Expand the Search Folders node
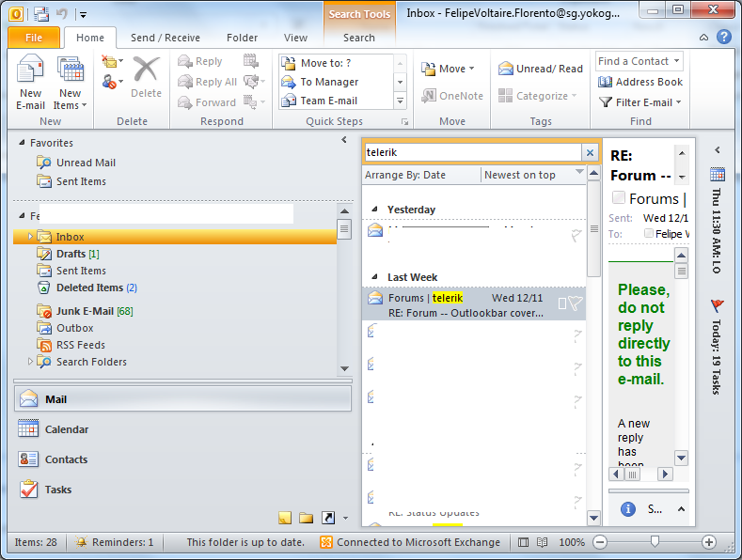Image resolution: width=742 pixels, height=560 pixels. click(x=30, y=362)
